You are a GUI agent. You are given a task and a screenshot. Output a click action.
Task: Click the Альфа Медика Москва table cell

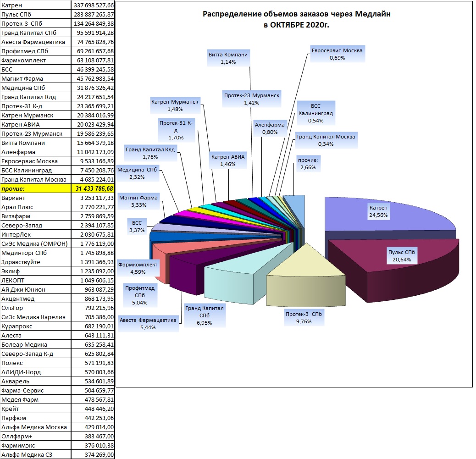tap(35, 427)
